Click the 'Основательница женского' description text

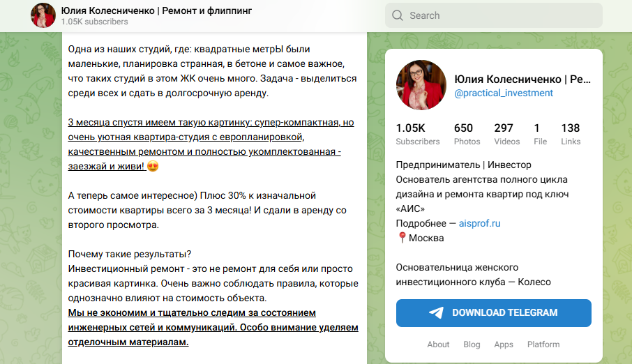457,267
